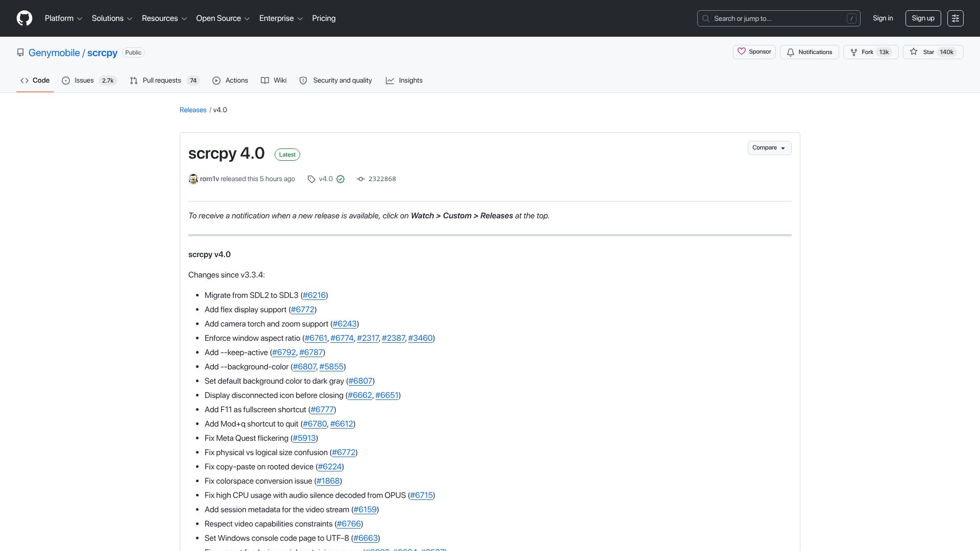
Task: Click the Latest release badge
Action: (287, 155)
